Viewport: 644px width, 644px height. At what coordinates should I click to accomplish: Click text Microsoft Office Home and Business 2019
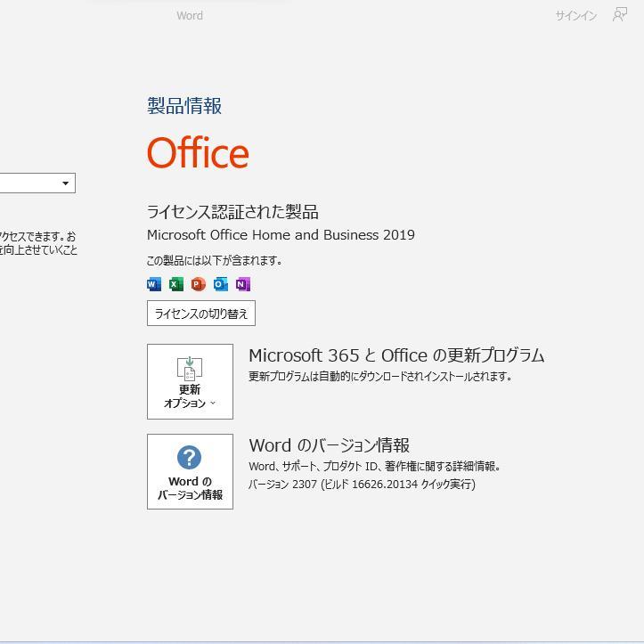281,235
